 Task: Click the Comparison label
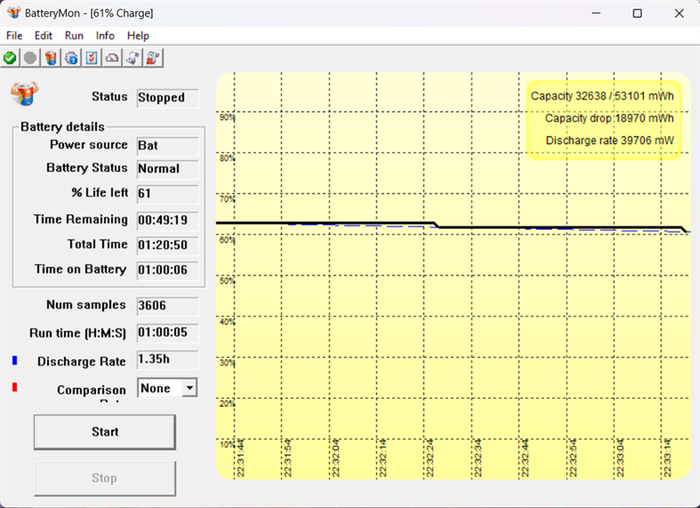(x=92, y=390)
